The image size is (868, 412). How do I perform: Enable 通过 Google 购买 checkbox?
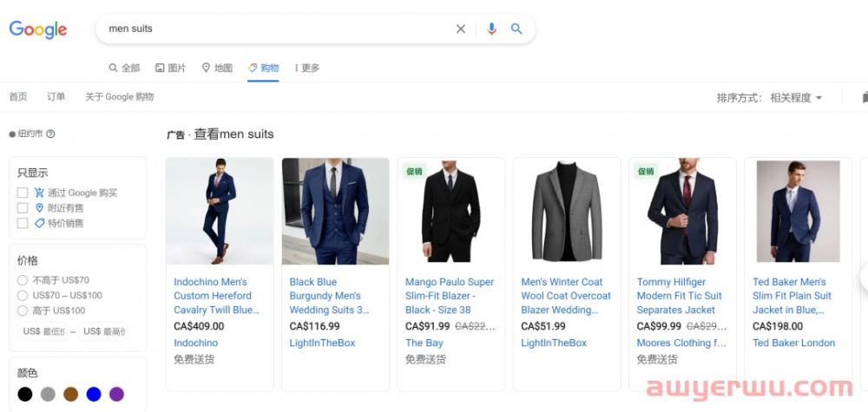[23, 193]
